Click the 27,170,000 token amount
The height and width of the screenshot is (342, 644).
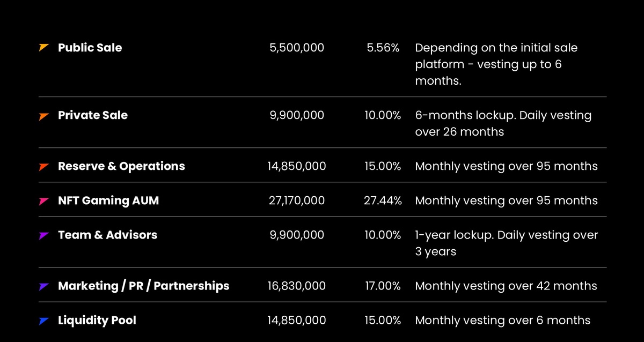pyautogui.click(x=297, y=200)
